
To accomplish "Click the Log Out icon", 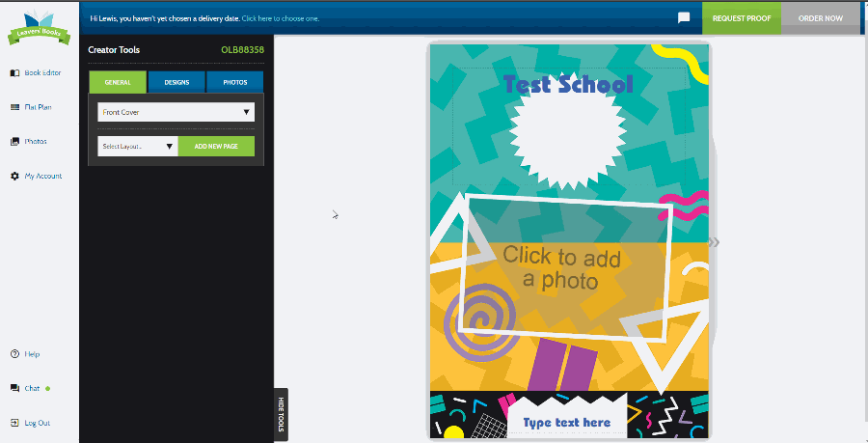I will pos(14,423).
